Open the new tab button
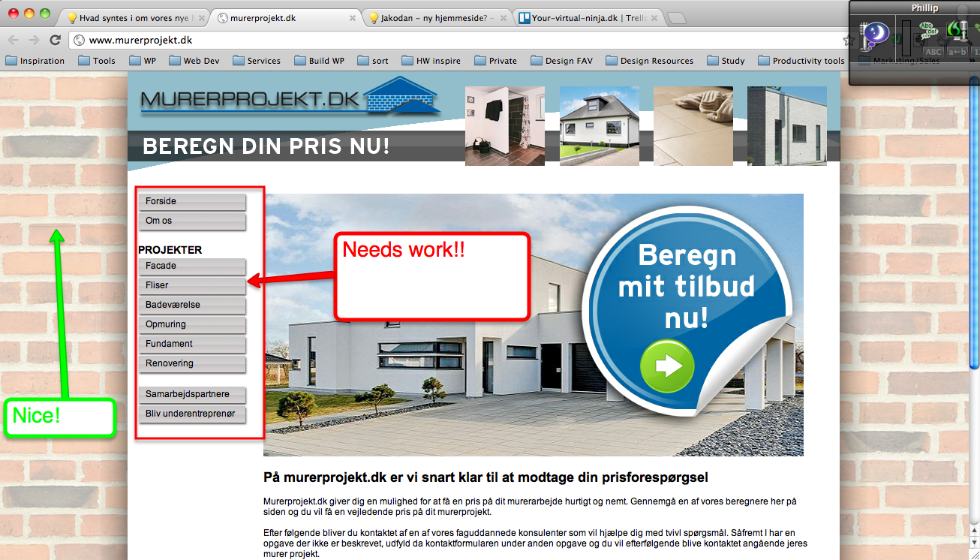980x560 pixels. 676,18
